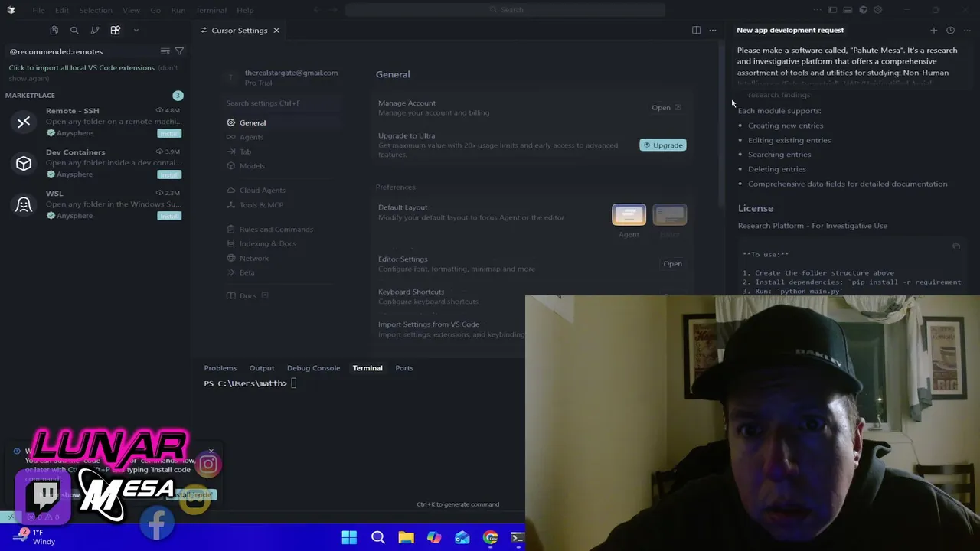The width and height of the screenshot is (980, 551).
Task: Choose the Editor default layout thumbnail
Action: (x=670, y=215)
